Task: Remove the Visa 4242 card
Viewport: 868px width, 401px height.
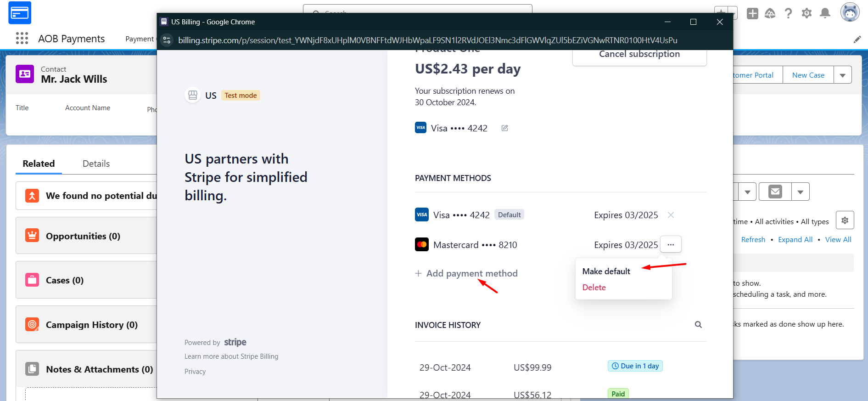Action: pyautogui.click(x=671, y=215)
